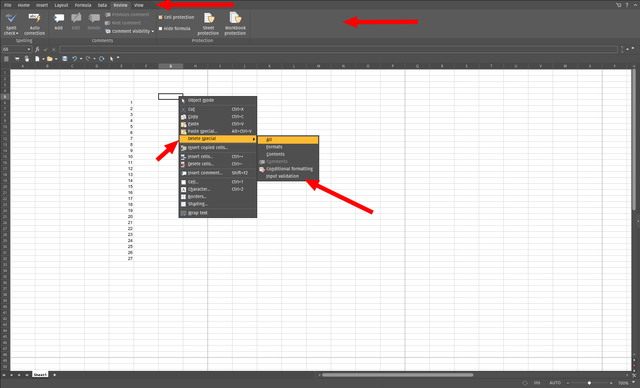Screen dimensions: 640x388
Task: Open the File ribbon tab
Action: (x=8, y=5)
